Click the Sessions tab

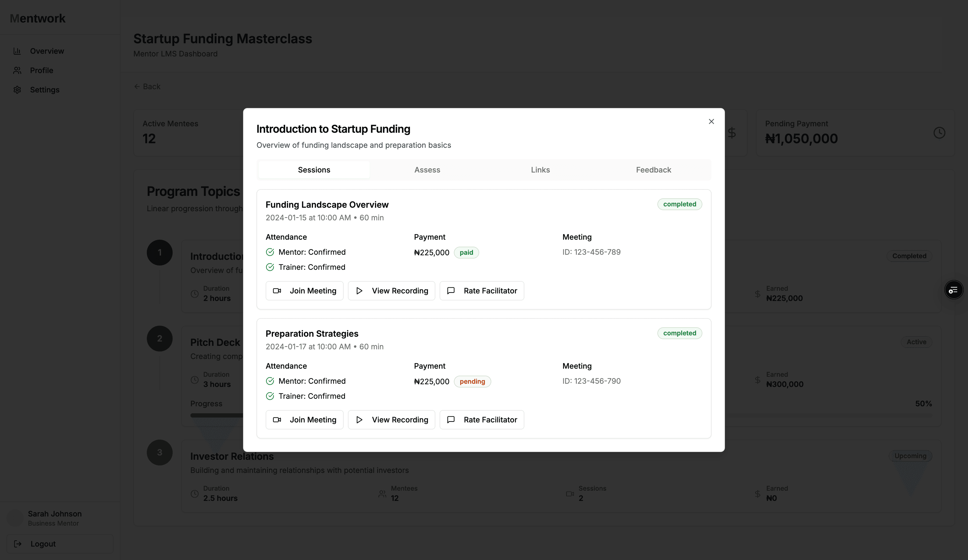point(314,170)
